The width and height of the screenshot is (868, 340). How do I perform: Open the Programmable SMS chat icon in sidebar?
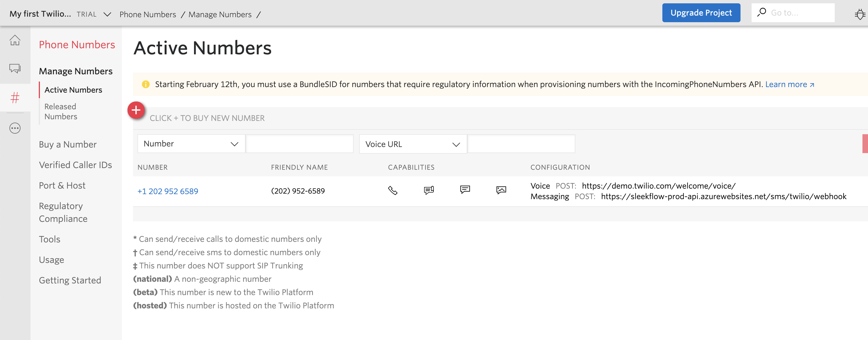click(x=15, y=68)
